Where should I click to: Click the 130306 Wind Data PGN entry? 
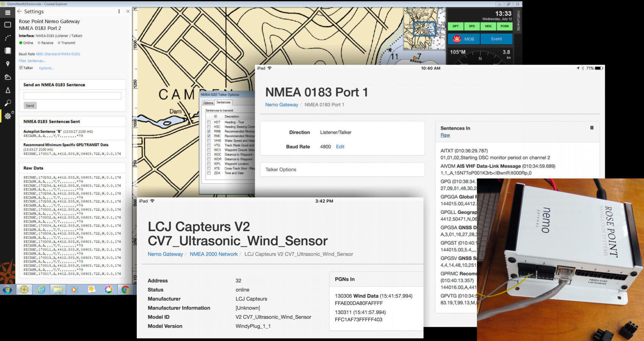(374, 299)
